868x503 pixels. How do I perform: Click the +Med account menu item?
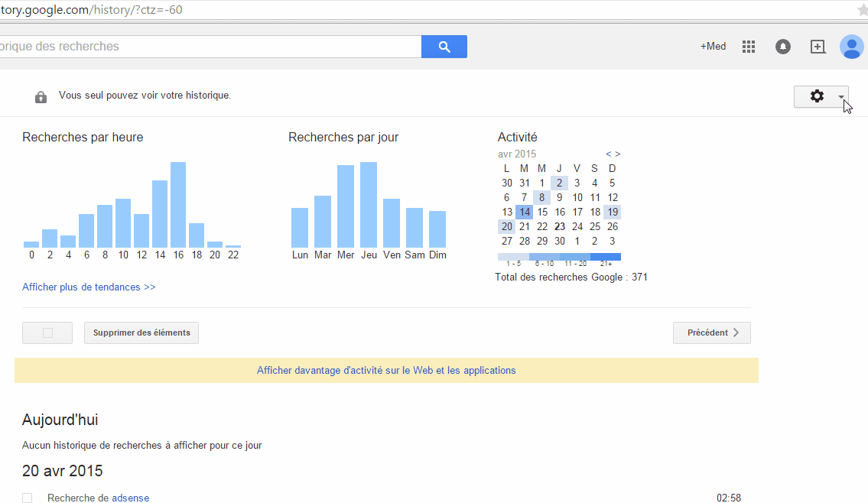713,46
